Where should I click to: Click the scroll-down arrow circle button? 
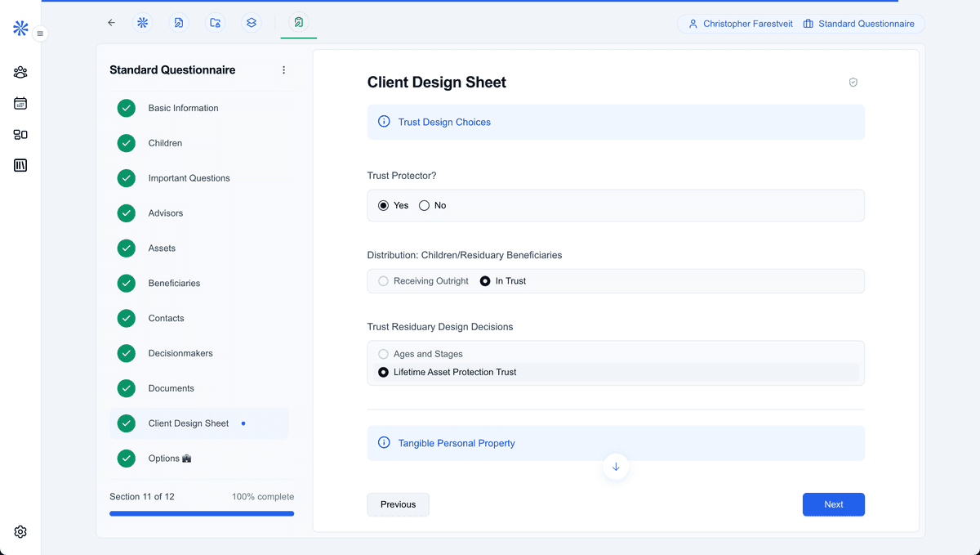coord(616,467)
